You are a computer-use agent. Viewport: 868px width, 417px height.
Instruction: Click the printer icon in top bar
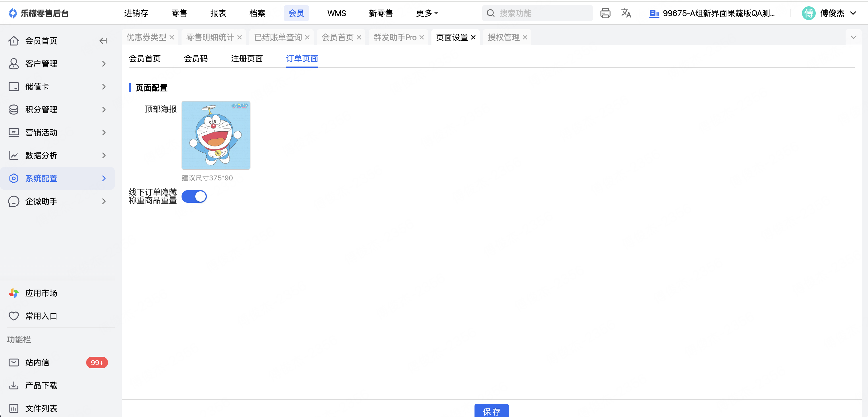[x=605, y=13]
